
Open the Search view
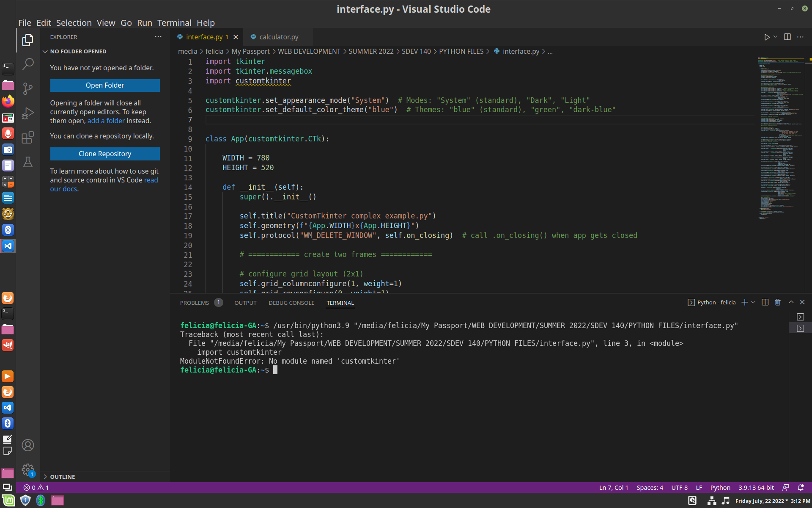coord(27,63)
